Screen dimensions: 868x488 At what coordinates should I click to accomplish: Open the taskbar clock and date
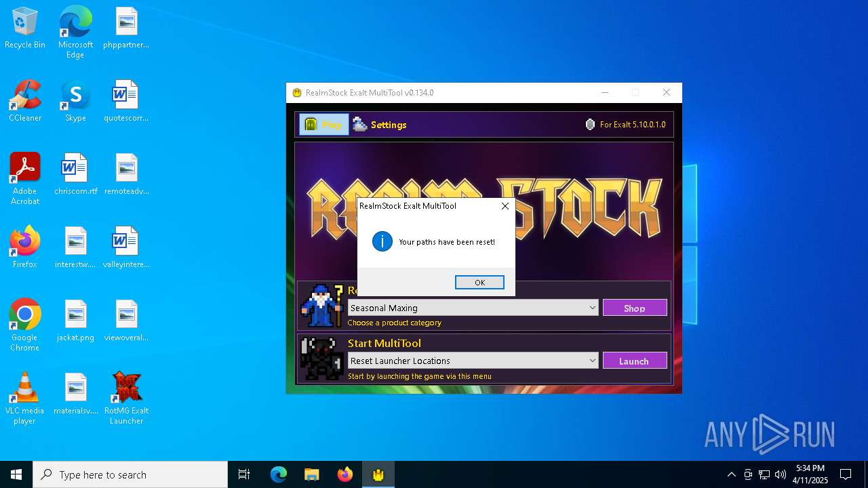(810, 474)
